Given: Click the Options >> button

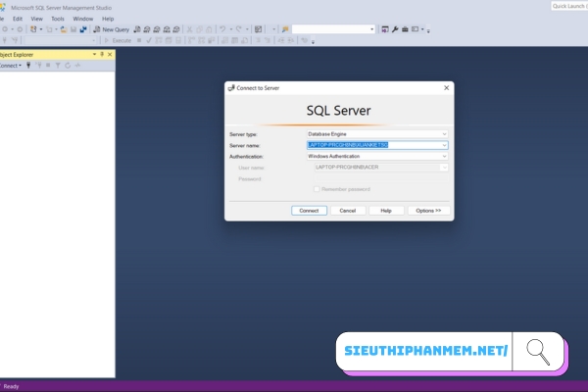Looking at the screenshot, I should 428,211.
